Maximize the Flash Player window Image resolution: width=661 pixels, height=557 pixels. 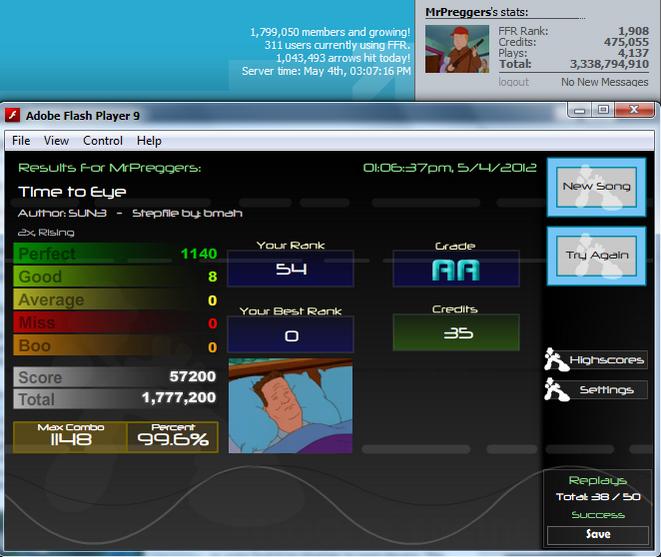click(603, 110)
